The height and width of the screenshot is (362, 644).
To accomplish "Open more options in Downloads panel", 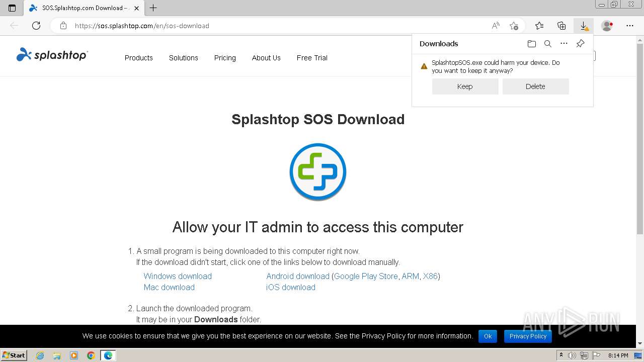I will [x=564, y=44].
